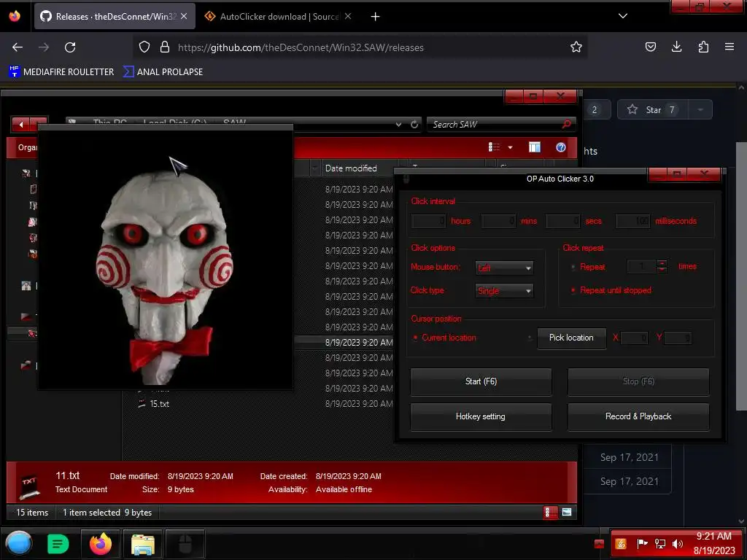Sort files by Date modified column

351,168
